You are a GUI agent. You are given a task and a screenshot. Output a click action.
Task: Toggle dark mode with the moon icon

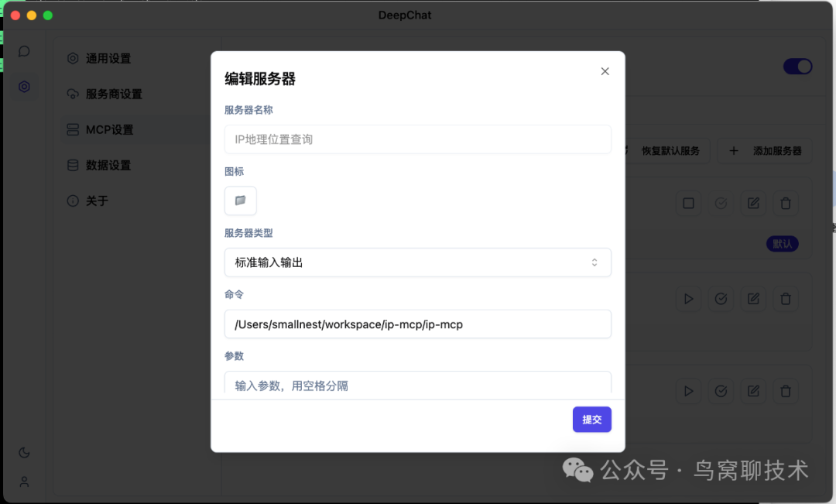point(24,453)
